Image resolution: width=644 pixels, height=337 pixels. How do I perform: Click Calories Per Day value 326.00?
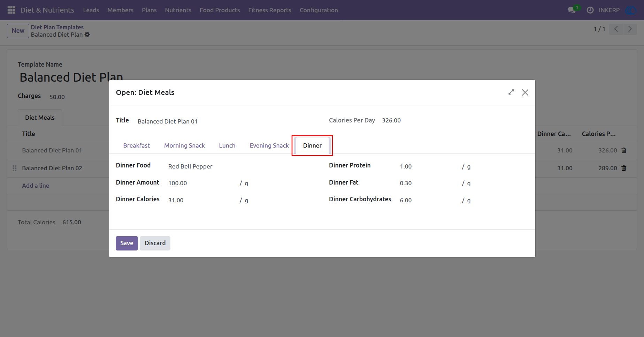(391, 120)
